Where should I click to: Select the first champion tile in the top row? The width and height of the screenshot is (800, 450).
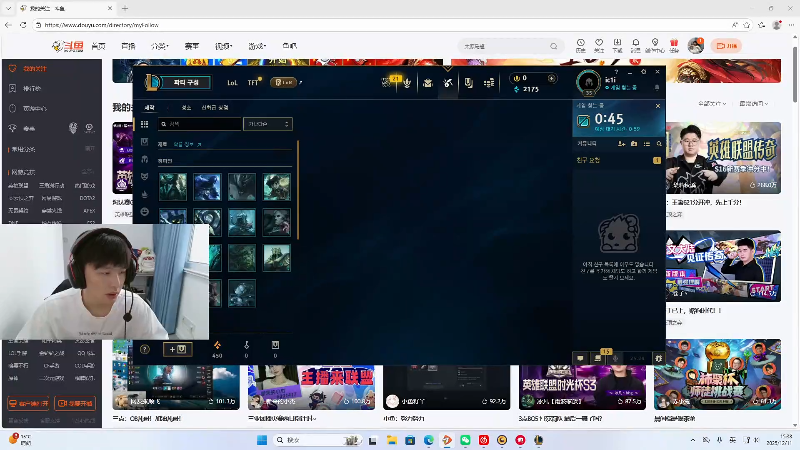pos(173,186)
